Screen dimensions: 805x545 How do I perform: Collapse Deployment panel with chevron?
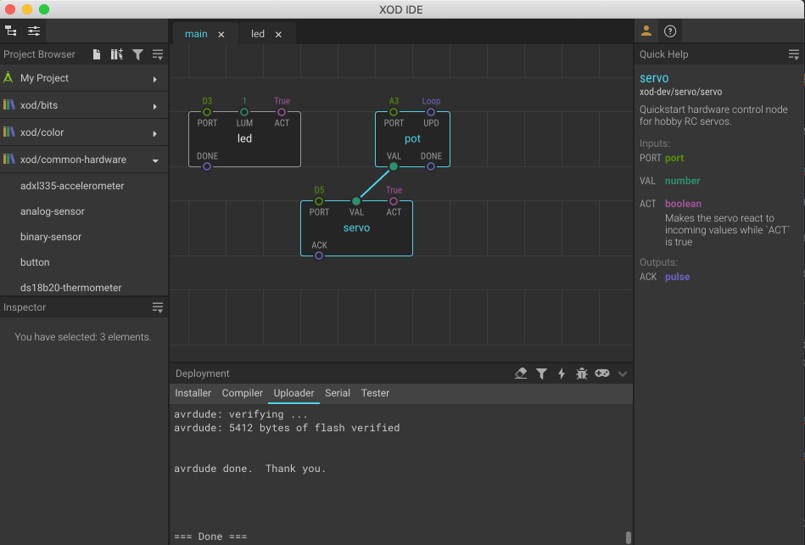(623, 374)
